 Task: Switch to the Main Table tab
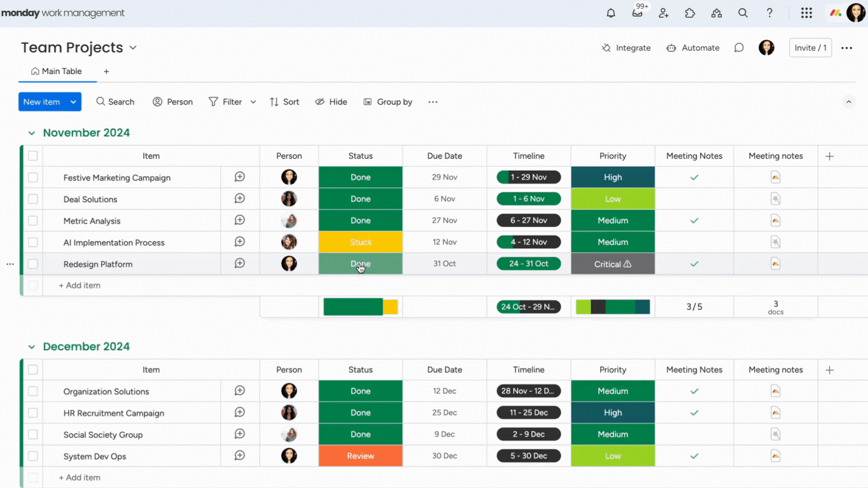click(57, 71)
